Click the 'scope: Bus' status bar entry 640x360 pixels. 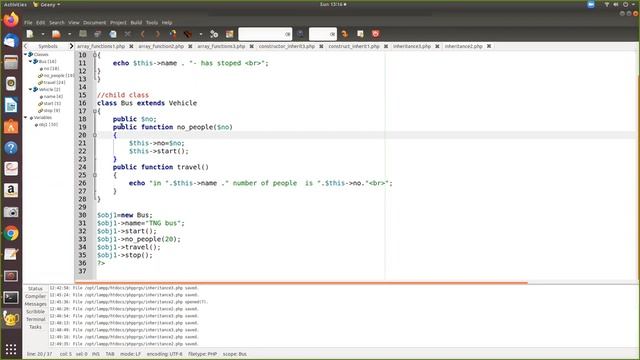pyautogui.click(x=235, y=354)
